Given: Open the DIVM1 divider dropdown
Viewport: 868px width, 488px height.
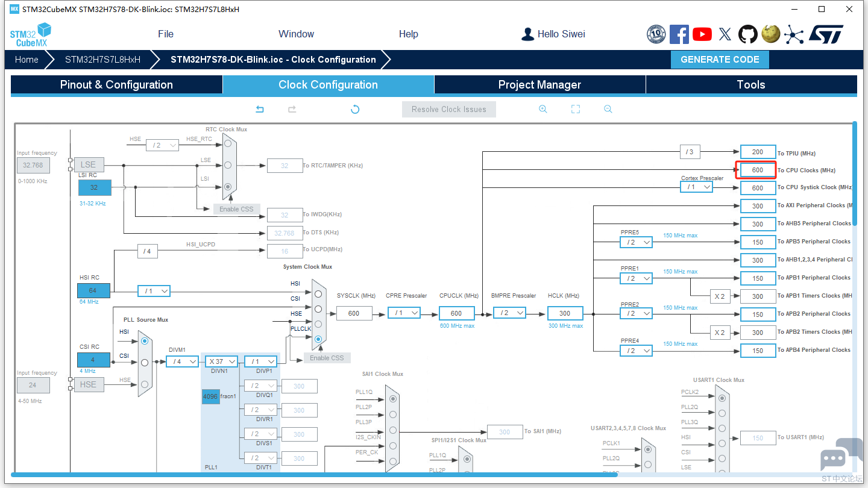Looking at the screenshot, I should 182,361.
